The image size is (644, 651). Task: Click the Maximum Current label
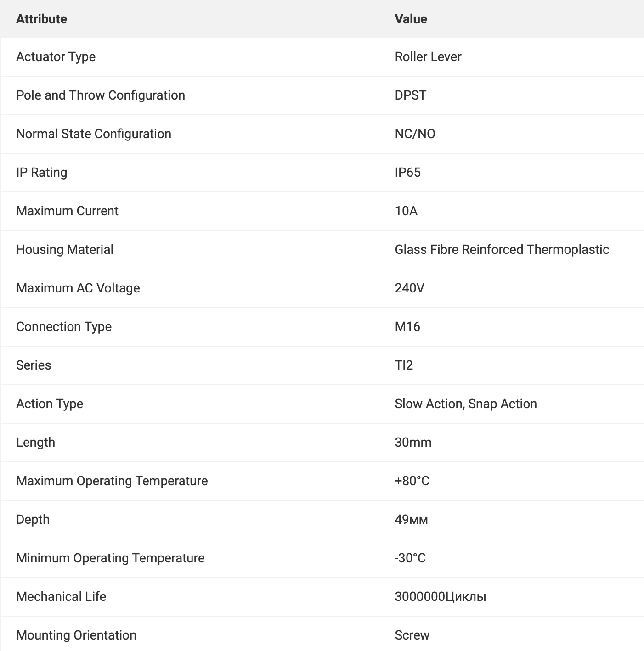[x=67, y=211]
